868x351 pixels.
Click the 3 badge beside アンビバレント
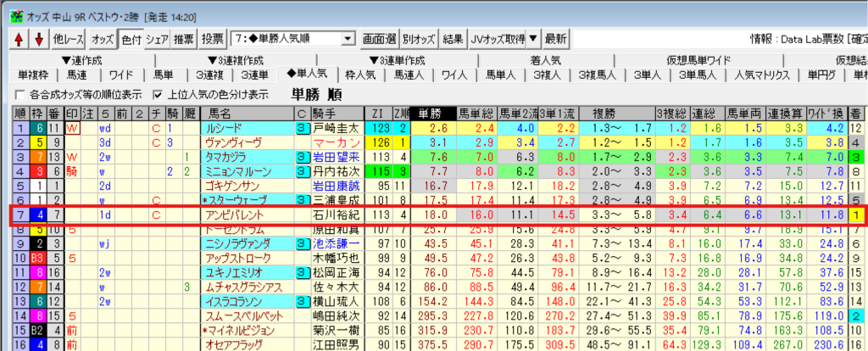(x=301, y=214)
